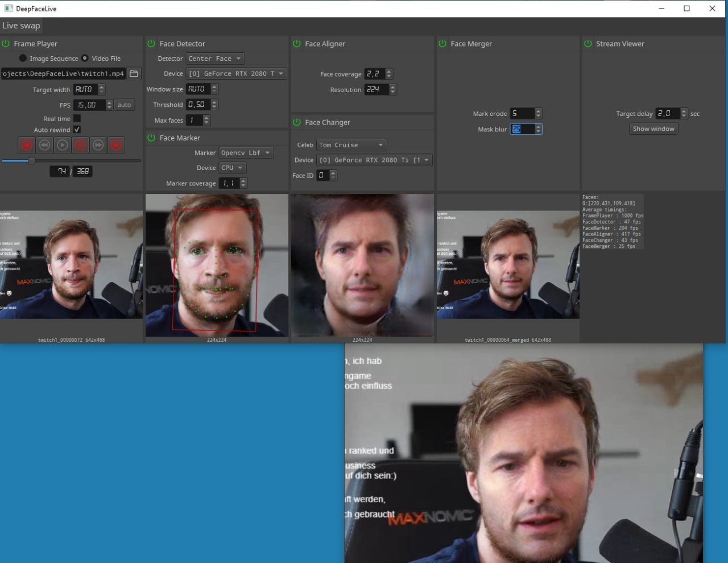Click the Face Merger merged frame preview
728x563 pixels.
pos(508,264)
